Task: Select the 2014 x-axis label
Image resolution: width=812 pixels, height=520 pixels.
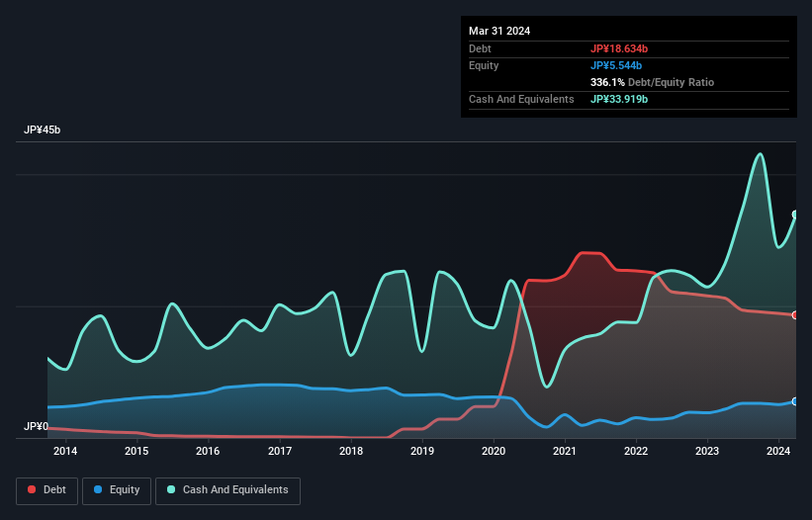Action: 65,451
